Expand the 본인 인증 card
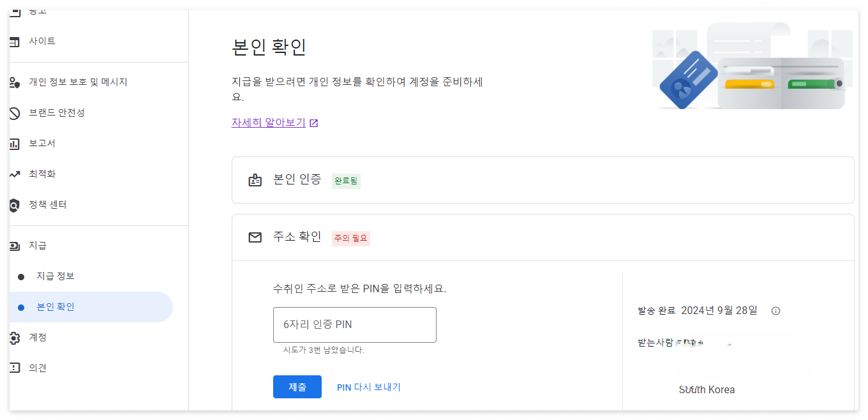The height and width of the screenshot is (420, 868). point(542,180)
